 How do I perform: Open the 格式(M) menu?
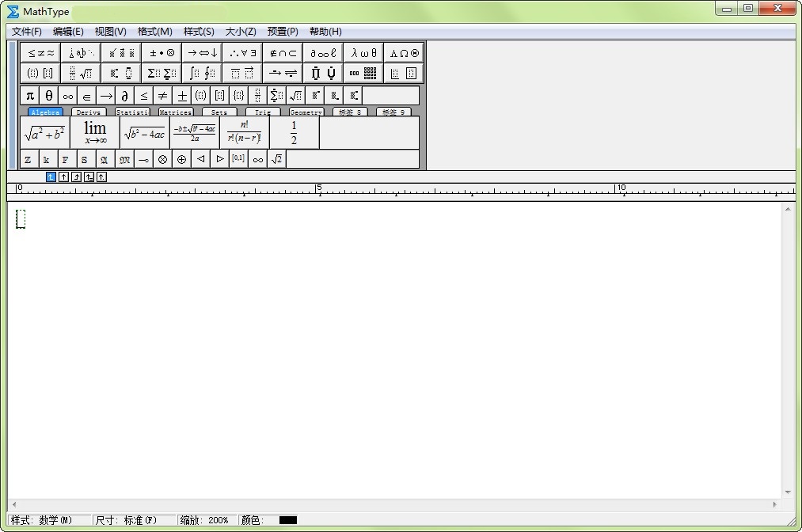point(154,32)
